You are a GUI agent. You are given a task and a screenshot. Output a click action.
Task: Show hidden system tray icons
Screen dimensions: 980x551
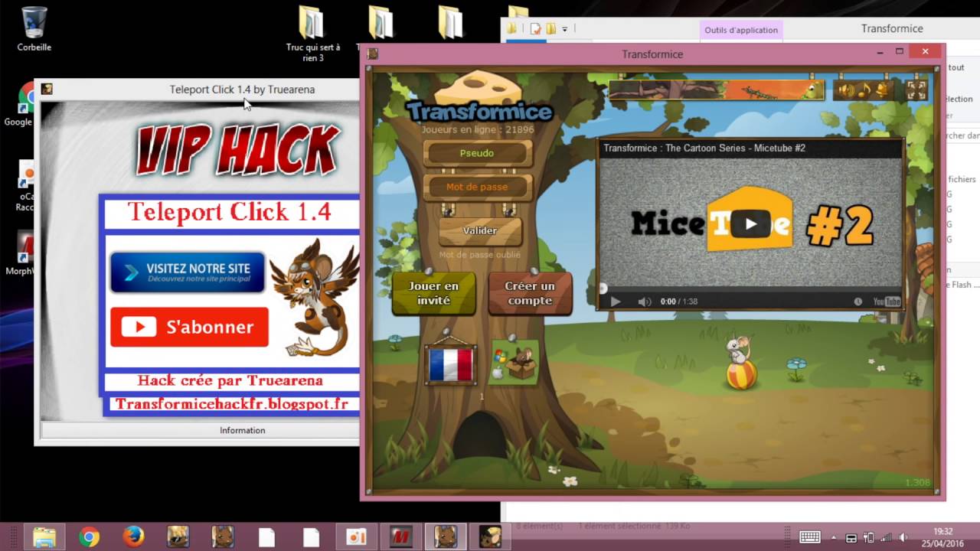click(x=834, y=537)
